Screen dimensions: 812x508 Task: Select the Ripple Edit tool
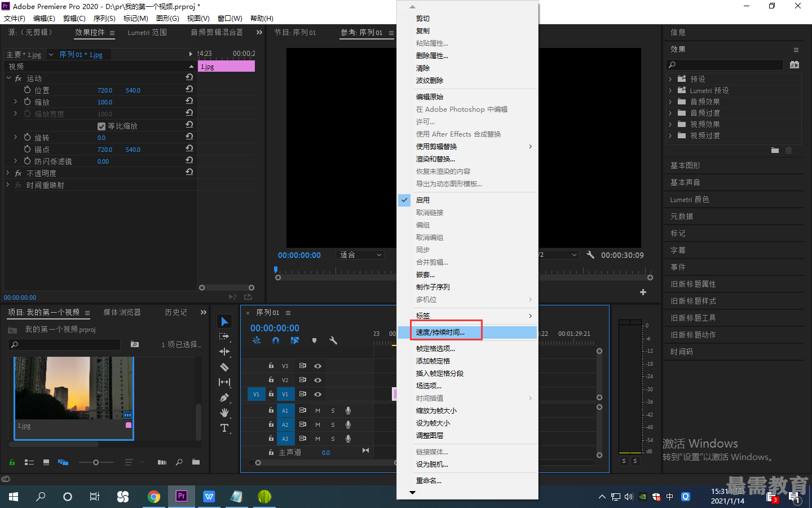coord(224,352)
